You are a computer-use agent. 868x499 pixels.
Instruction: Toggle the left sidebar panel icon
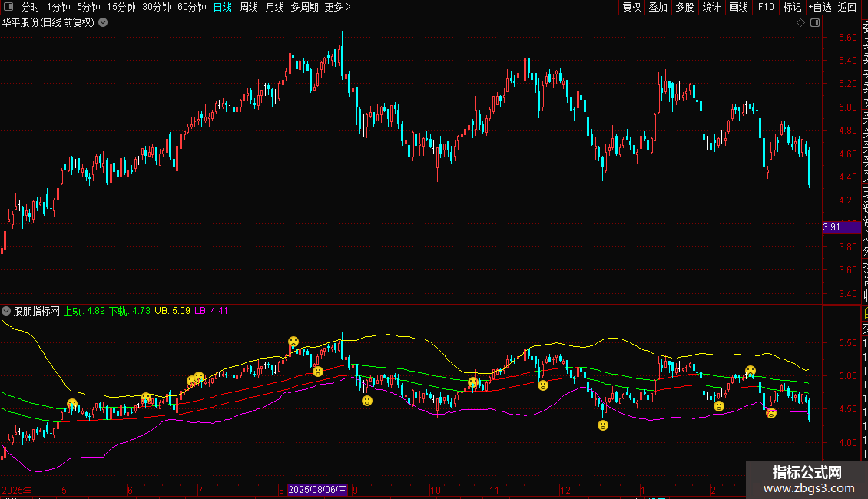coord(9,7)
